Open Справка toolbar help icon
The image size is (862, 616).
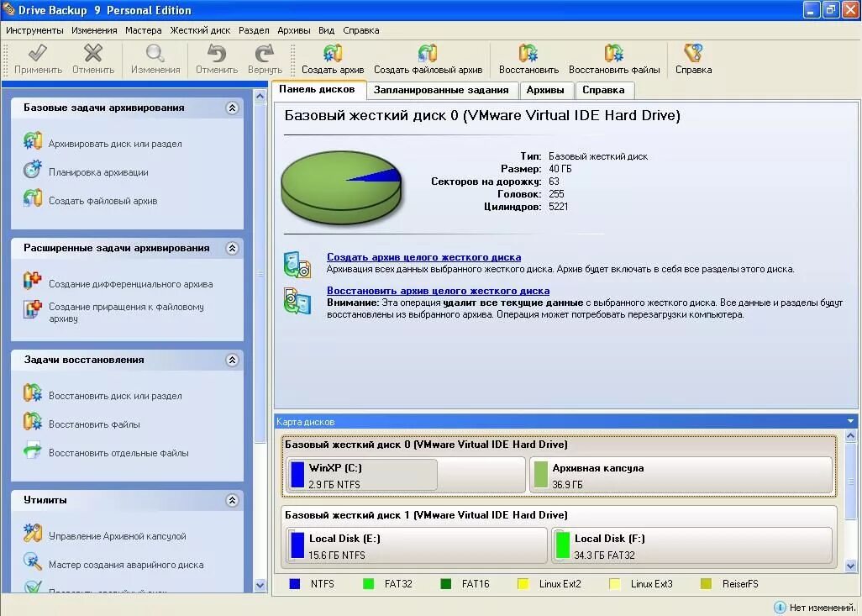pos(693,53)
